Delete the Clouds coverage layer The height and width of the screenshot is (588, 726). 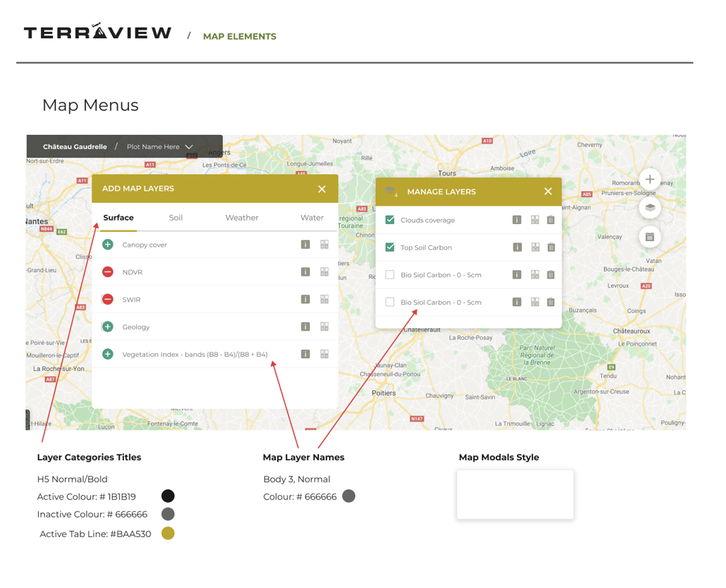click(x=551, y=220)
